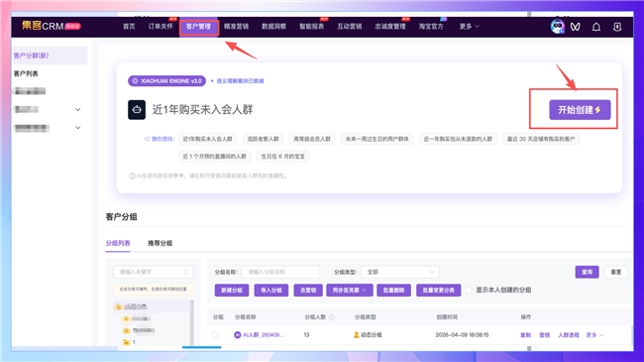The width and height of the screenshot is (644, 362).
Task: Switch to the 推荐分组 tab
Action: click(161, 243)
